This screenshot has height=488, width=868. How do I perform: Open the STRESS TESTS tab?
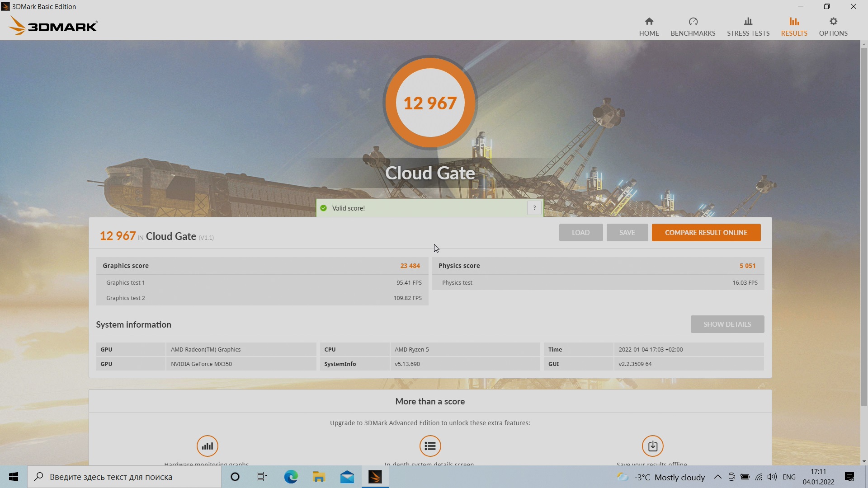[x=748, y=27]
